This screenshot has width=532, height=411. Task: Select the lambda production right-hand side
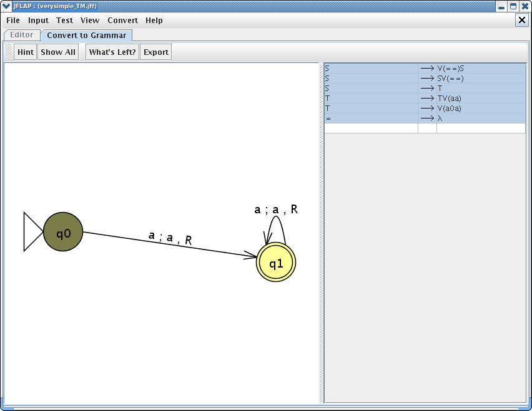(481, 118)
